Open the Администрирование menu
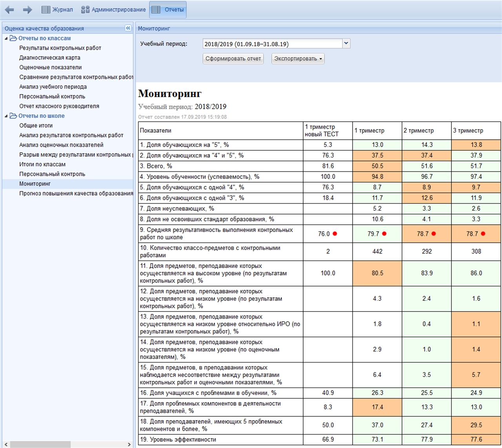The width and height of the screenshot is (502, 448). [113, 10]
